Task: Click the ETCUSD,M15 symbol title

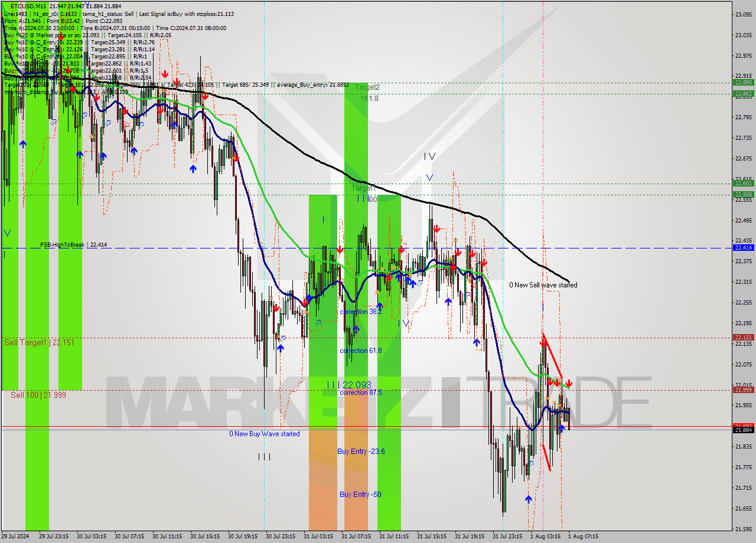Action: tap(29, 5)
